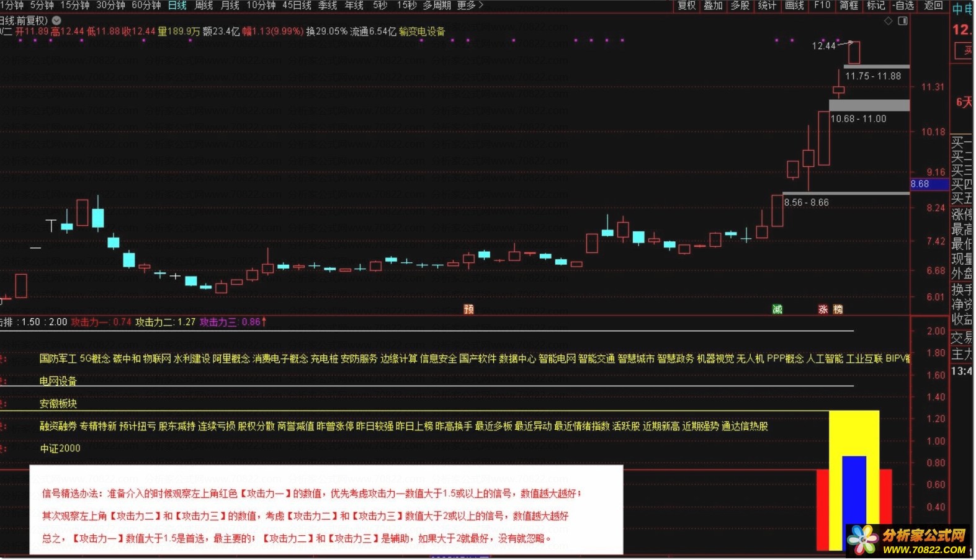Viewport: 976px width, 560px height.
Task: Switch to the 45日线 period tab
Action: point(297,5)
